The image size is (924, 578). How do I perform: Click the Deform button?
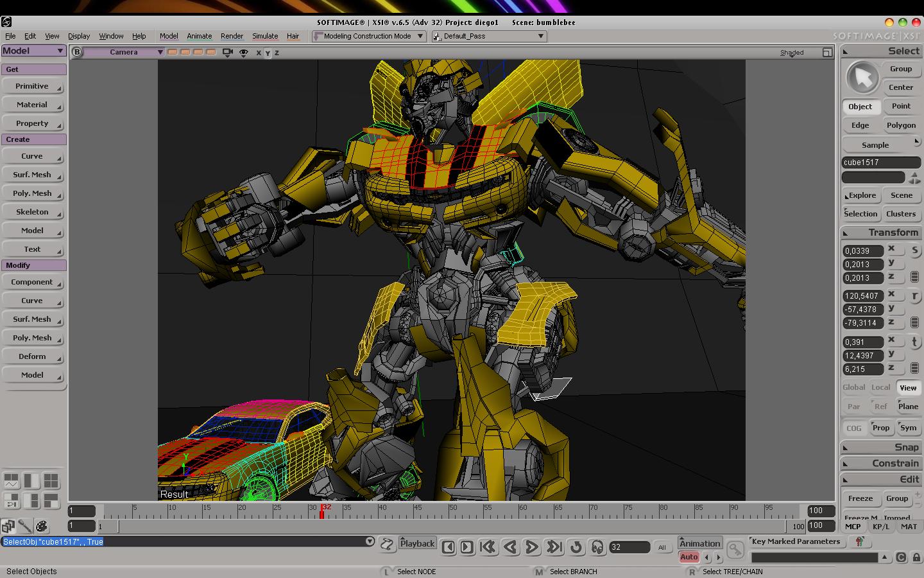click(32, 356)
